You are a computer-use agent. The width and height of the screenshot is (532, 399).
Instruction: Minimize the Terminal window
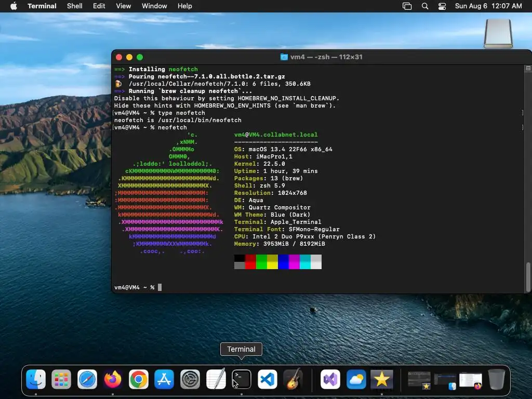[x=129, y=57]
